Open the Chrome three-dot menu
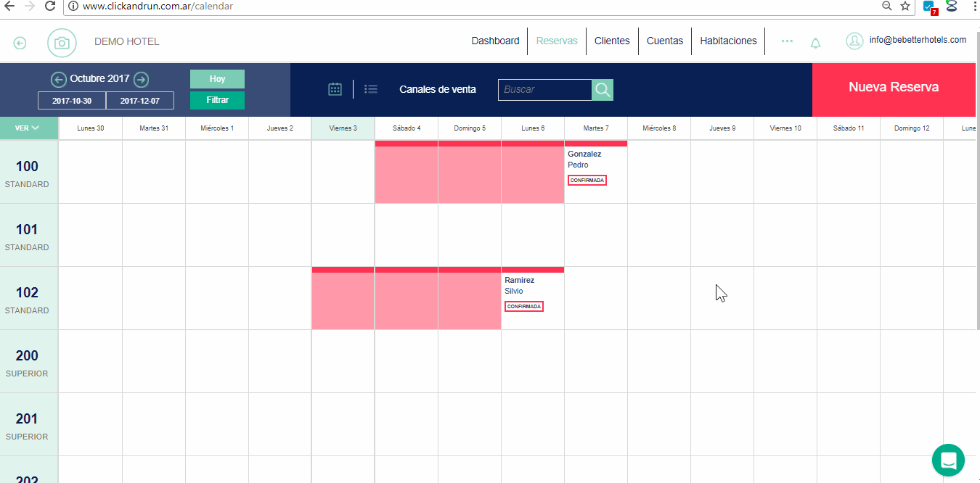 pyautogui.click(x=973, y=6)
